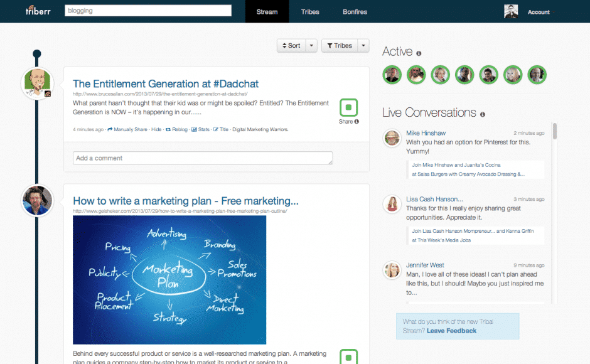590x364 pixels.
Task: Click the Manually Share arrow icon
Action: point(109,129)
